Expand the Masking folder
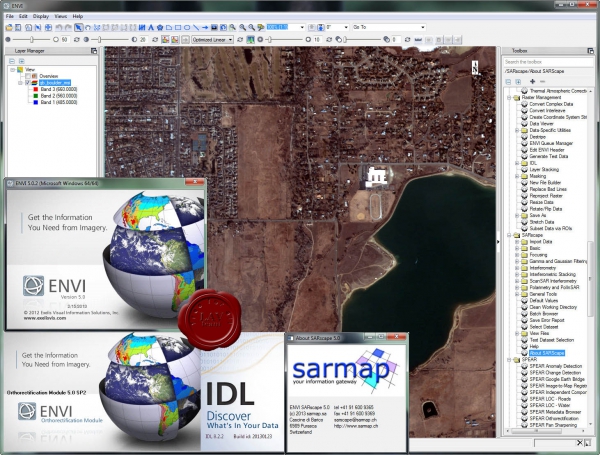Screen dimensions: 600x455 pyautogui.click(x=517, y=176)
